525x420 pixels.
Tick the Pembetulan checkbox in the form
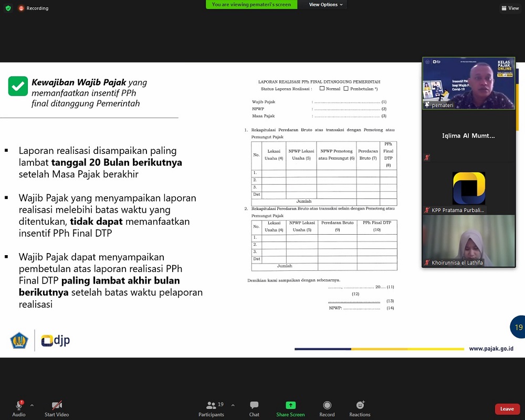click(x=346, y=89)
